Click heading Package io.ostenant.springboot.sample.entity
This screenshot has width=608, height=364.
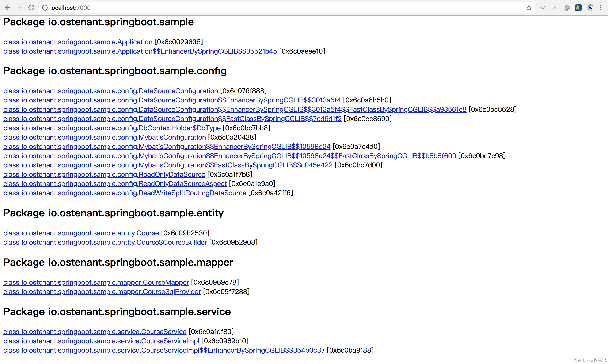click(113, 213)
